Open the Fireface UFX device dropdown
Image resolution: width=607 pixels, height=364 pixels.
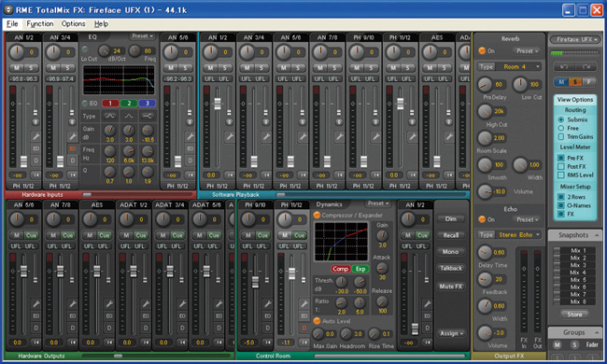(575, 39)
